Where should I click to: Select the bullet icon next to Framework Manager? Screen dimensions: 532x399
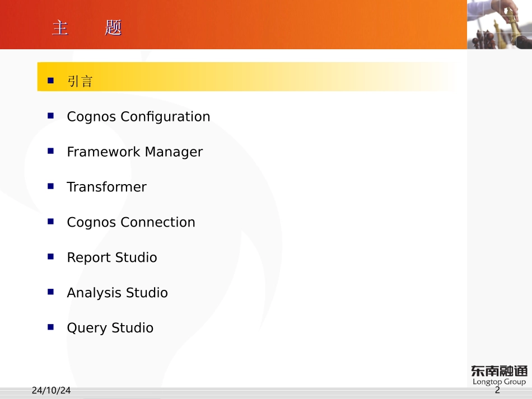[51, 151]
